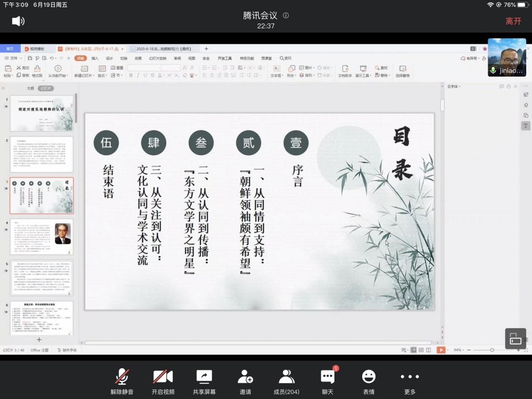The height and width of the screenshot is (399, 532).
Task: Click the meeting info icon beside 腾讯会议
Action: point(286,16)
